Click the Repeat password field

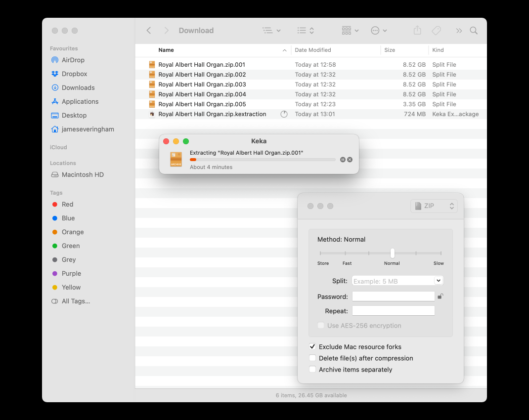point(394,311)
